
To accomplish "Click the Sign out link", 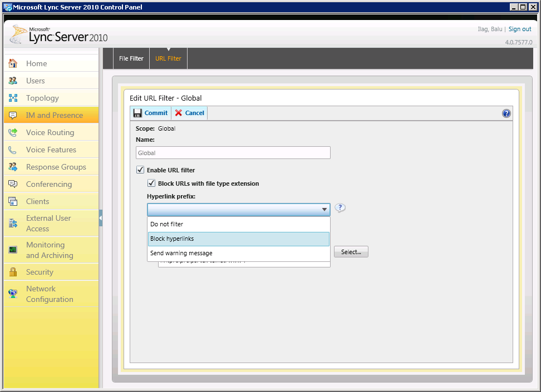I will pyautogui.click(x=520, y=29).
